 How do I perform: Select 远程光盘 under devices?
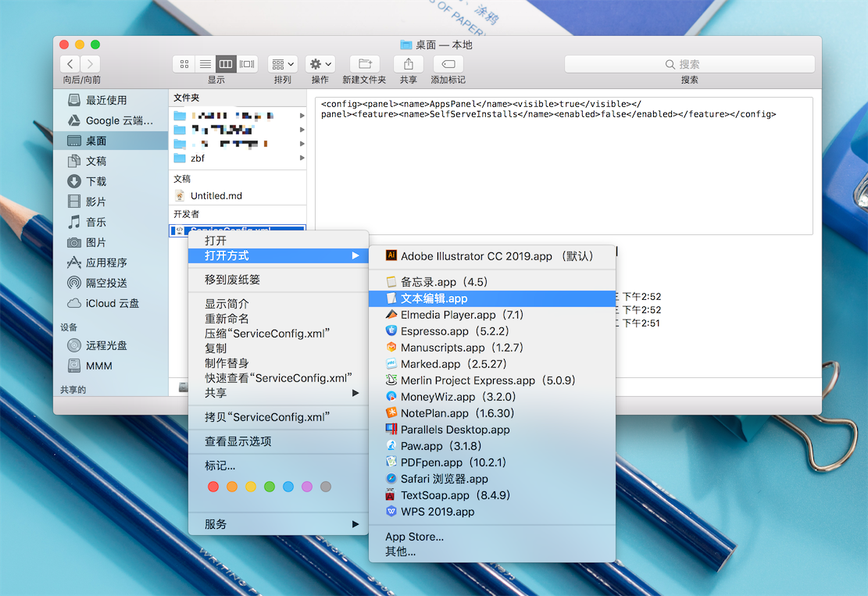[111, 345]
